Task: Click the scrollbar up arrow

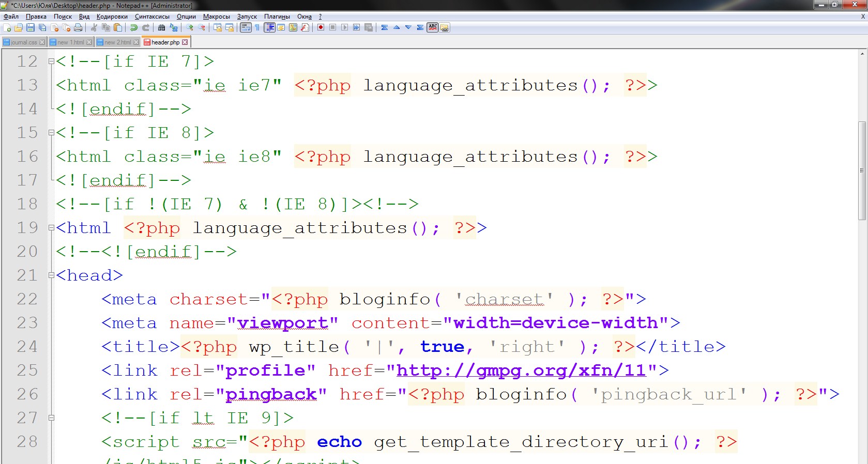Action: [862, 53]
